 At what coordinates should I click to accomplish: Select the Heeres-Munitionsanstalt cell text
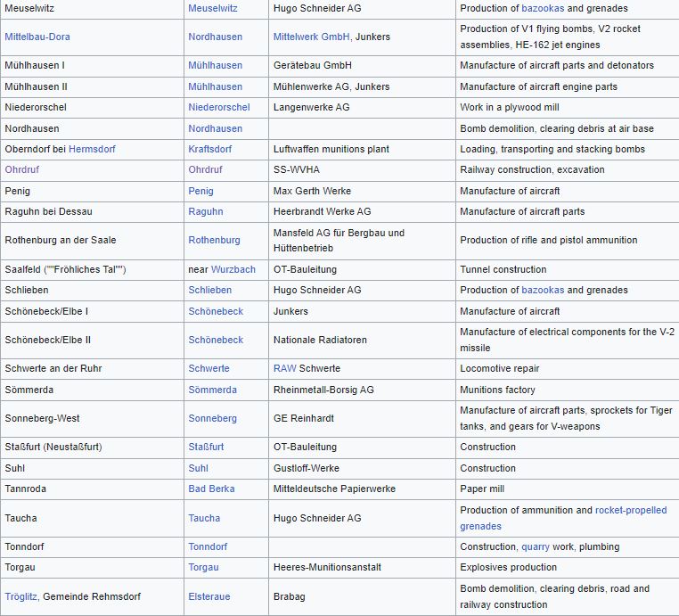(x=326, y=567)
